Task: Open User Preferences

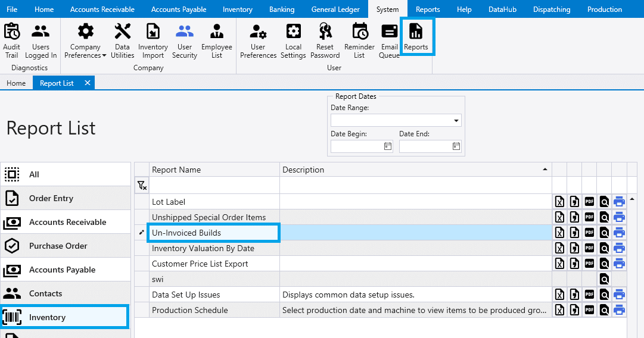Action: click(258, 41)
